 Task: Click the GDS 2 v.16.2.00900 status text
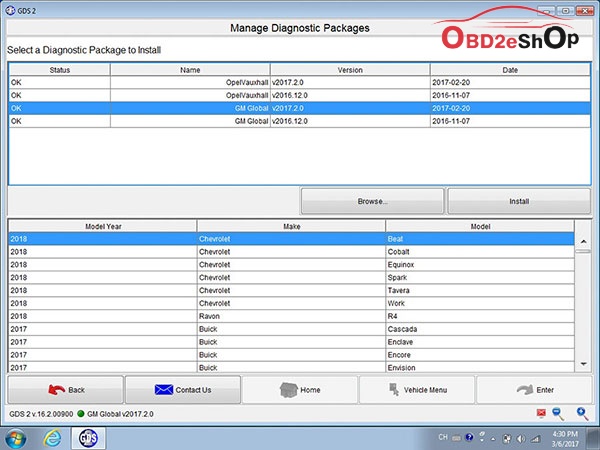41,414
